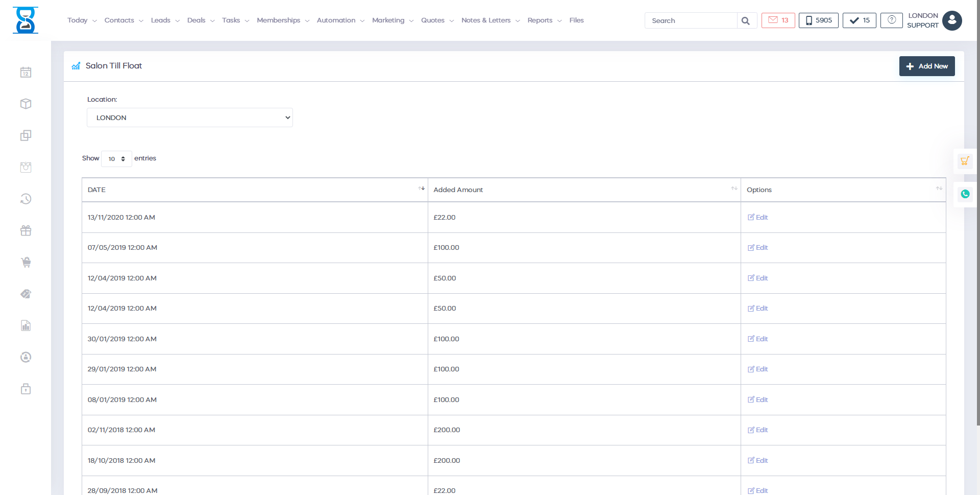Open the shopping cart sidebar icon
This screenshot has width=980, height=495.
(x=26, y=263)
